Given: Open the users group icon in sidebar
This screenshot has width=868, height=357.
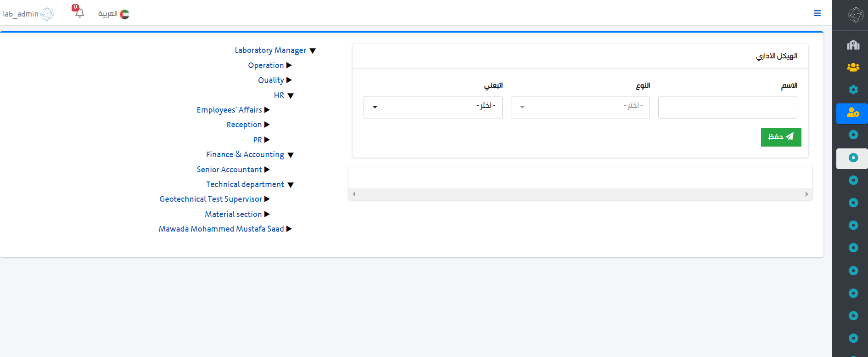Looking at the screenshot, I should pyautogui.click(x=853, y=67).
